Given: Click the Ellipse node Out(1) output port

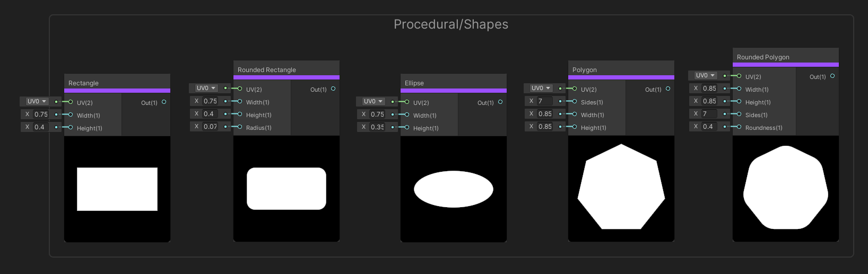Looking at the screenshot, I should click(500, 102).
